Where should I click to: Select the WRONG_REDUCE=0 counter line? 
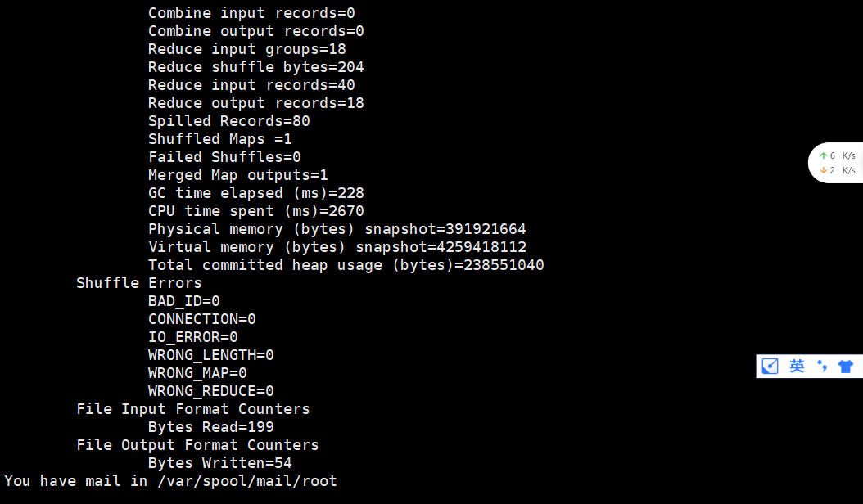210,390
